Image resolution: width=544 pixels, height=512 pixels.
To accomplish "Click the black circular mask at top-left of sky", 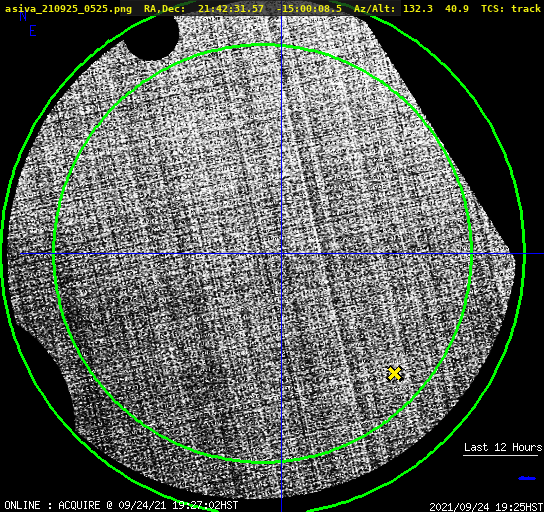I will (152, 36).
